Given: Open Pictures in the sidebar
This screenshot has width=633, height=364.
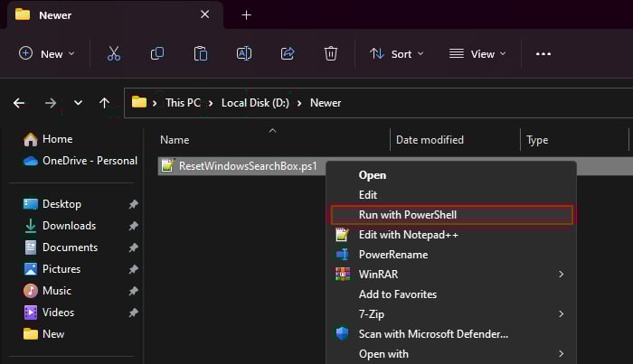Looking at the screenshot, I should pos(52,269).
